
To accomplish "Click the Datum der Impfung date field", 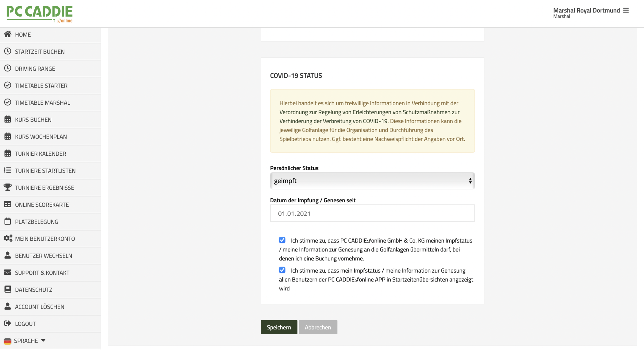I will pyautogui.click(x=372, y=213).
